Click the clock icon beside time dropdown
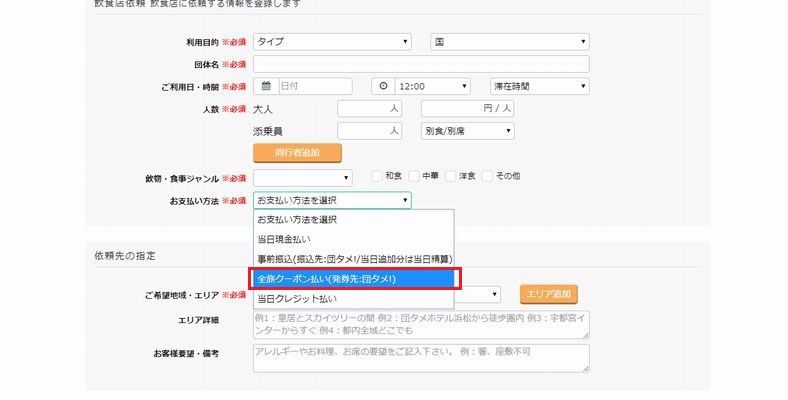The height and width of the screenshot is (400, 788). pyautogui.click(x=384, y=86)
